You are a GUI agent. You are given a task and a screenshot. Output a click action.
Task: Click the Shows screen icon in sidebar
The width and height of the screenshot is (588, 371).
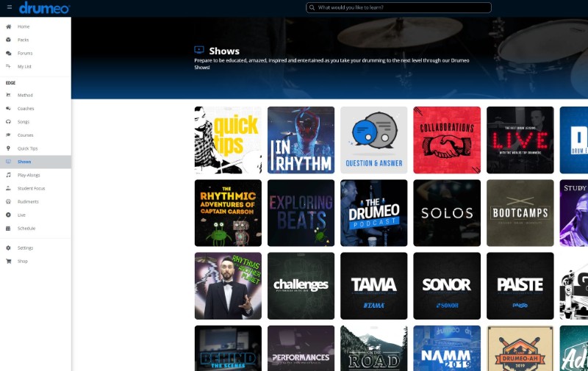click(x=8, y=162)
